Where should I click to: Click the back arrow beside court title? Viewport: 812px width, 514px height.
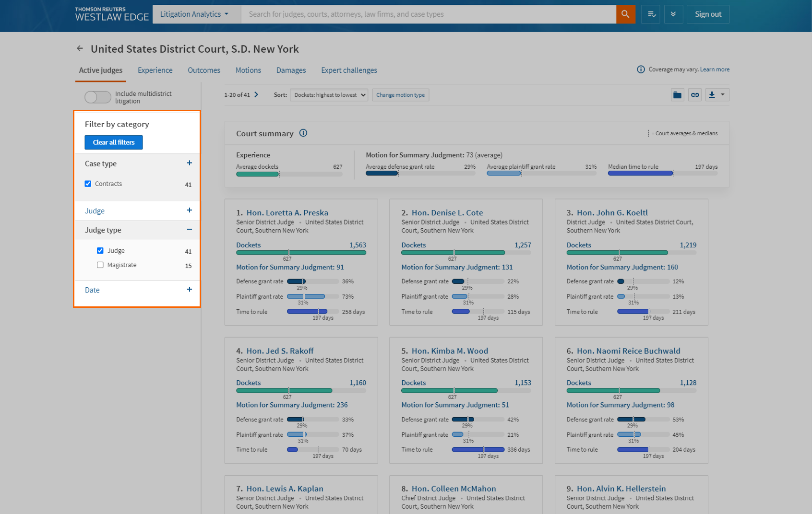[80, 48]
